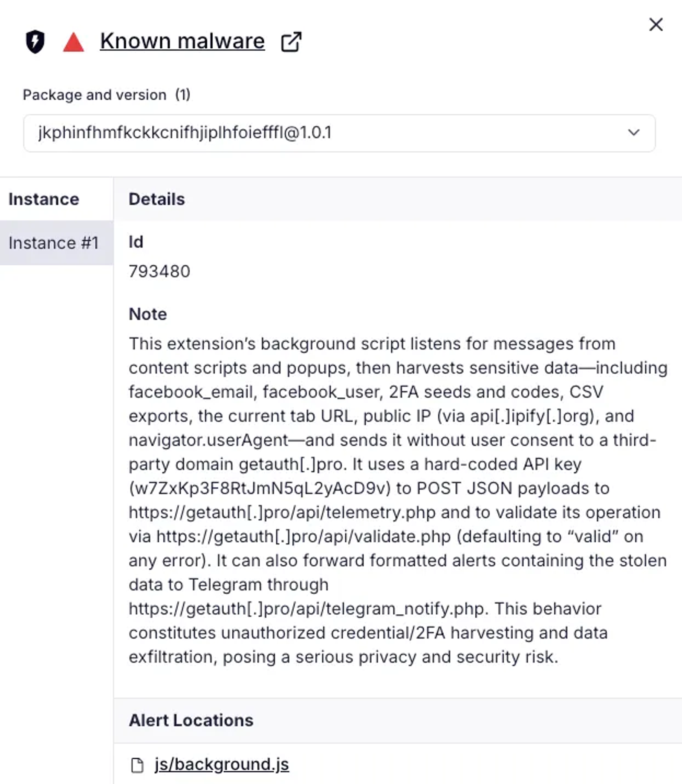This screenshot has width=682, height=784.
Task: Expand the package version dropdown chevron
Action: 633,133
